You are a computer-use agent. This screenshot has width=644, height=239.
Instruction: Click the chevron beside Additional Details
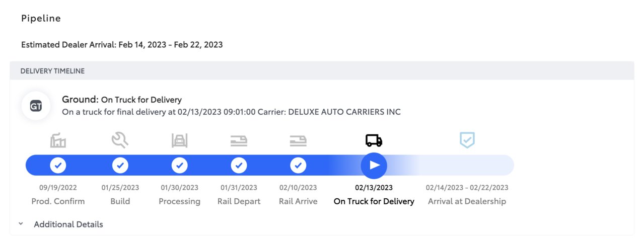[x=21, y=224]
